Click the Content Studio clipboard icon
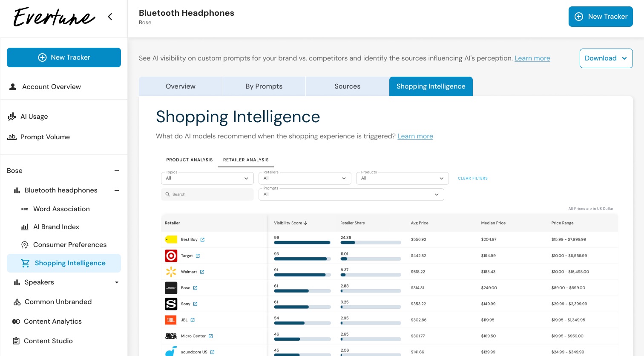The image size is (644, 356). [x=16, y=341]
